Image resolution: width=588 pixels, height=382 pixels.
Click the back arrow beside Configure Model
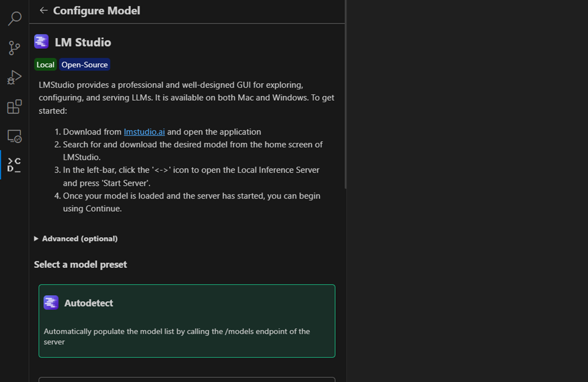click(43, 10)
